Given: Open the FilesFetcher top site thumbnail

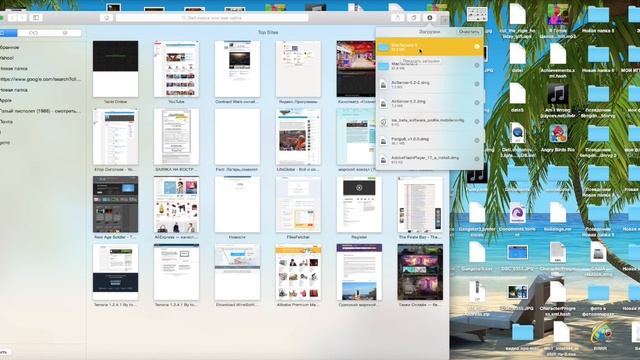Looking at the screenshot, I should pos(298,204).
